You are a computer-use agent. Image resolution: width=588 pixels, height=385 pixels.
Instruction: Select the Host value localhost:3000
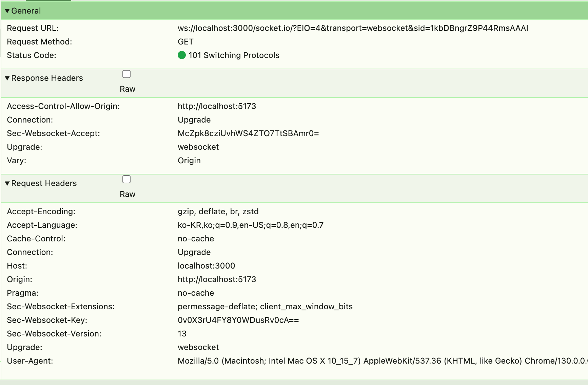[206, 266]
